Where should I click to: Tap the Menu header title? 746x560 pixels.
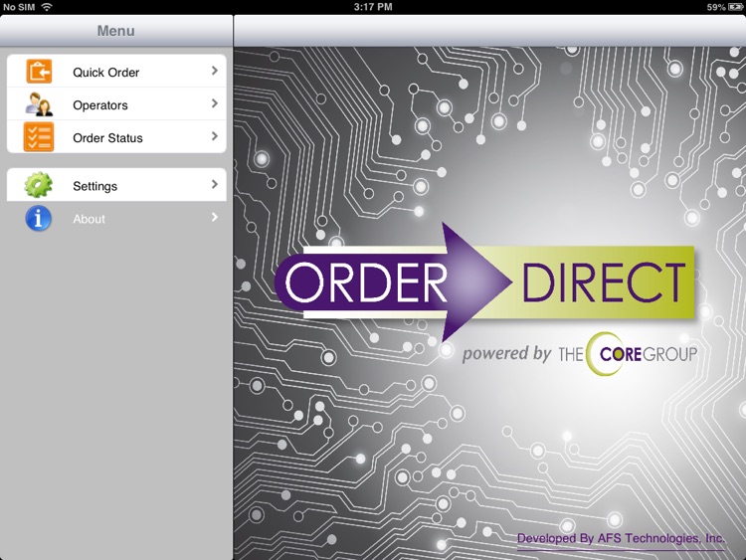pos(116,31)
